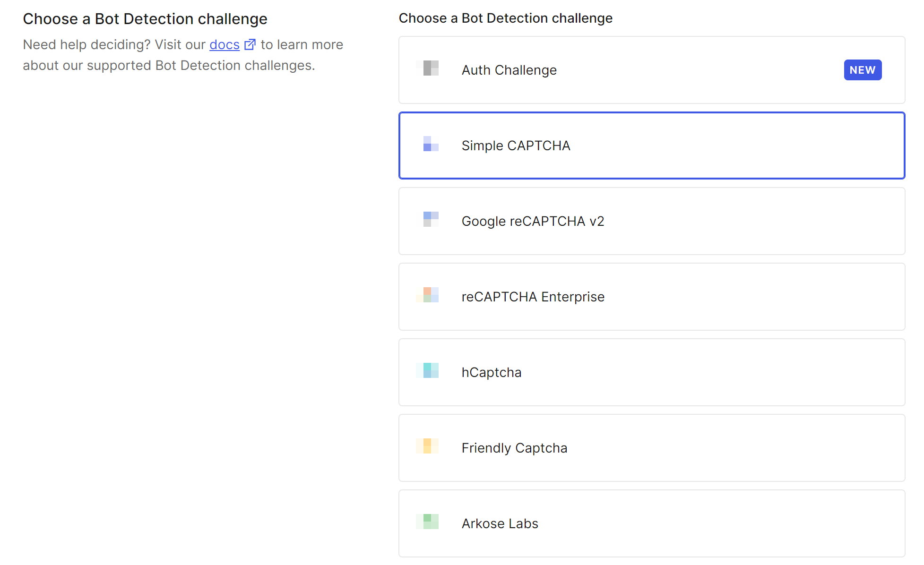Click the hCaptcha label text
The width and height of the screenshot is (924, 565).
491,372
